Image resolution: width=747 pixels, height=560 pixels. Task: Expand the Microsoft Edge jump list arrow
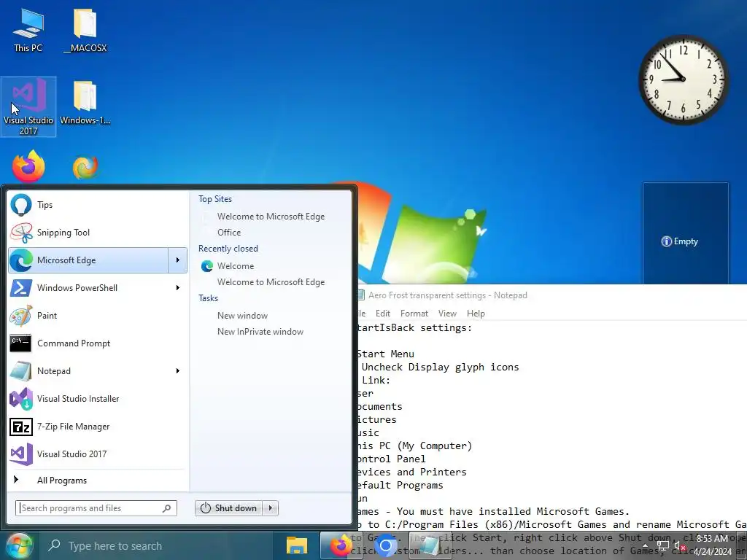pos(178,260)
